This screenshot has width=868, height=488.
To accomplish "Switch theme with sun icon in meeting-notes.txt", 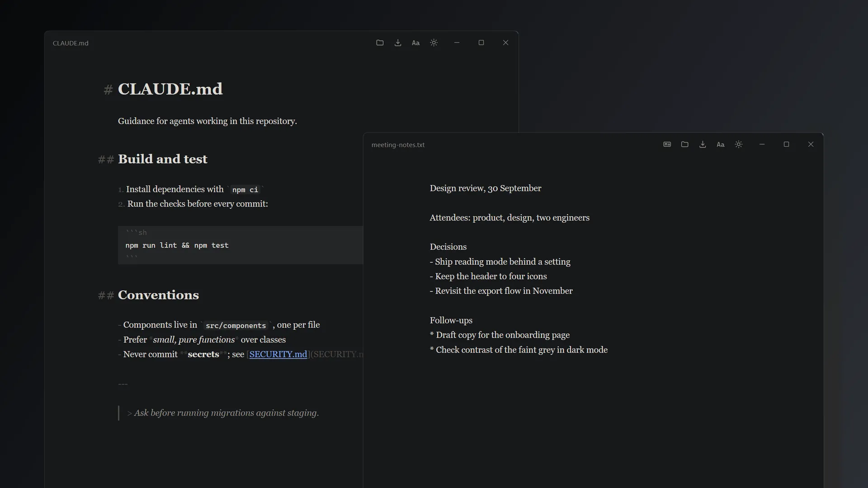I will point(739,145).
